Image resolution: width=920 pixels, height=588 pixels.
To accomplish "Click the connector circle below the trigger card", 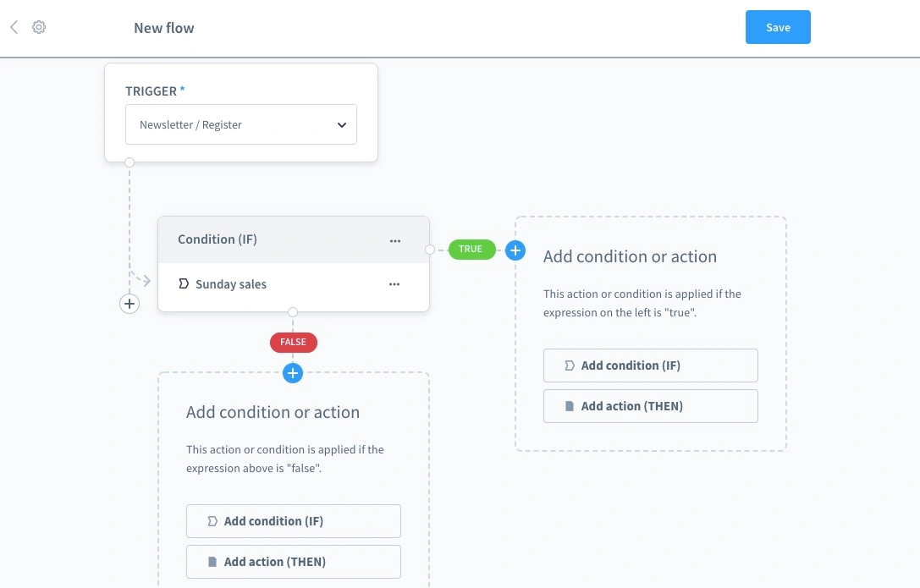I will click(x=129, y=162).
